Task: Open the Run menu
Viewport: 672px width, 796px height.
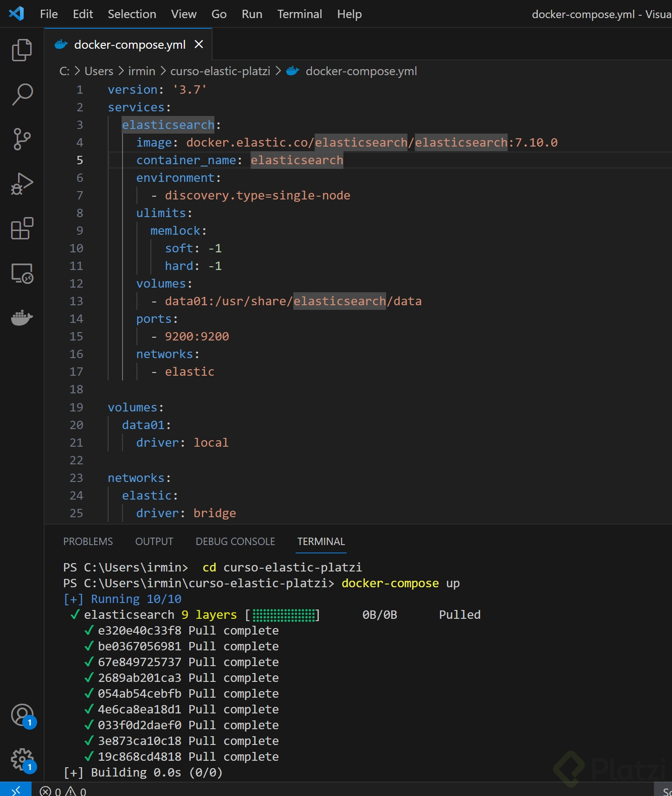Action: click(x=252, y=14)
